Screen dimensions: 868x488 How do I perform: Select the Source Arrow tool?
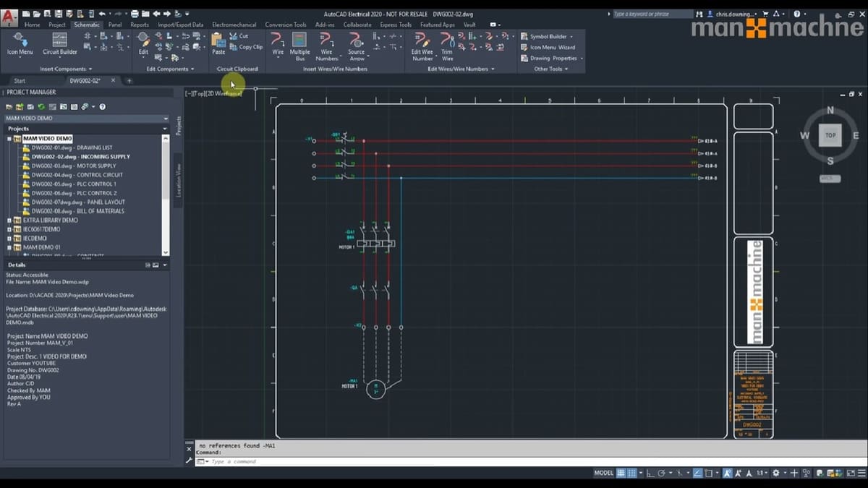[356, 46]
